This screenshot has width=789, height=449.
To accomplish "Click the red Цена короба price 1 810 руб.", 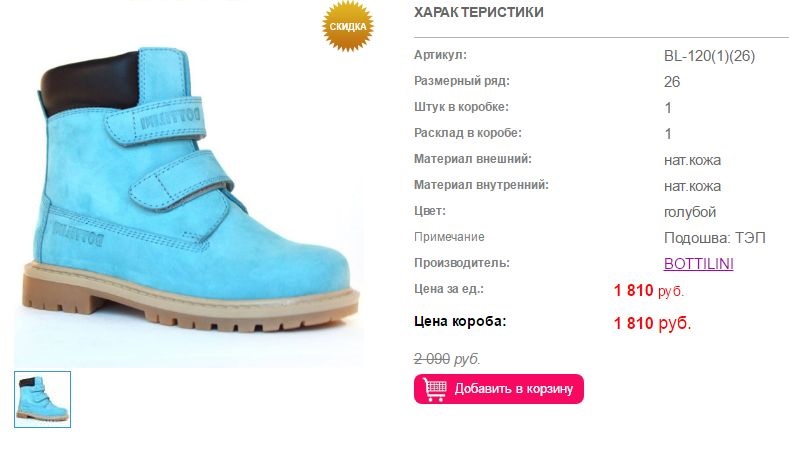I will (652, 323).
